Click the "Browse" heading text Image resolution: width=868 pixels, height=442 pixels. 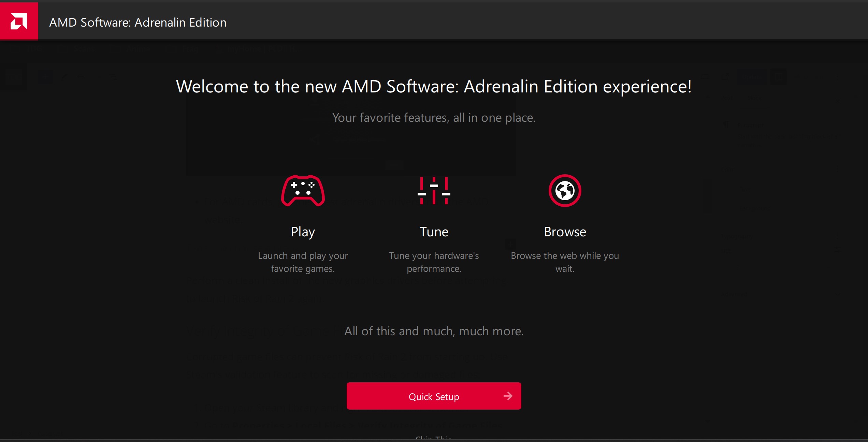click(565, 232)
